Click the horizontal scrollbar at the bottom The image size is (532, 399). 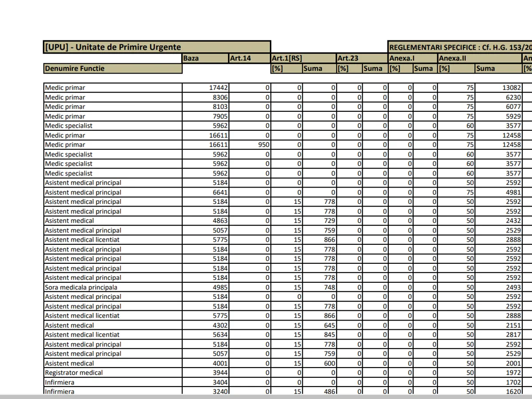point(266,396)
